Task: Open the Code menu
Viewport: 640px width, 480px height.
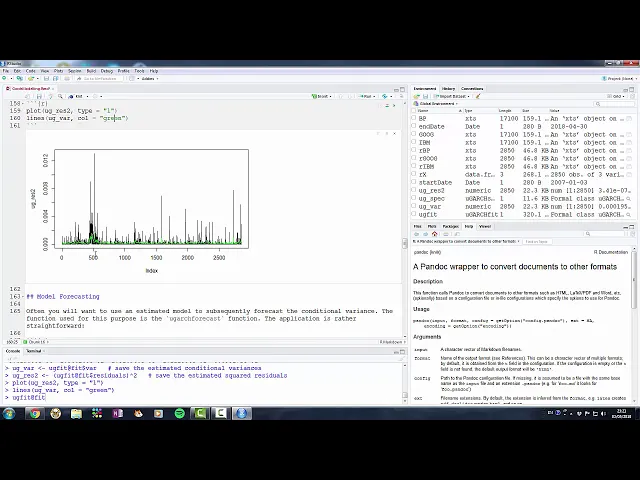Action: coord(31,71)
